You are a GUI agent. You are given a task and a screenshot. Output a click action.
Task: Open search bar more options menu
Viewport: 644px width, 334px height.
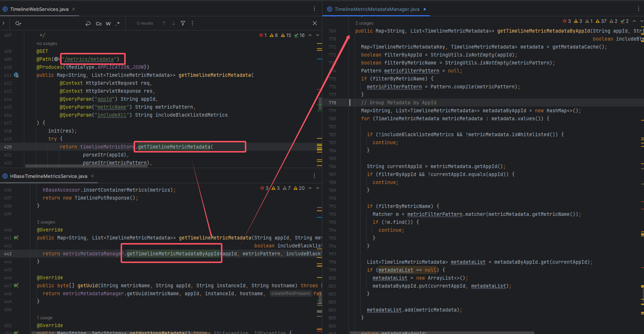coord(192,23)
